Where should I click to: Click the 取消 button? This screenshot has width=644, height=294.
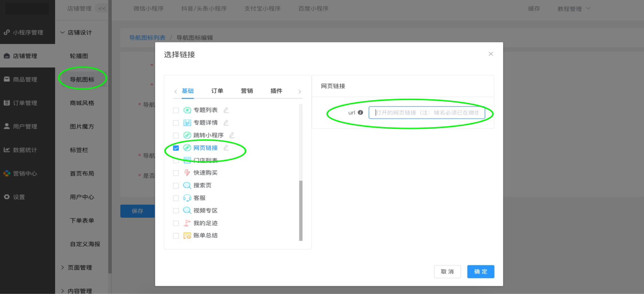(x=447, y=272)
